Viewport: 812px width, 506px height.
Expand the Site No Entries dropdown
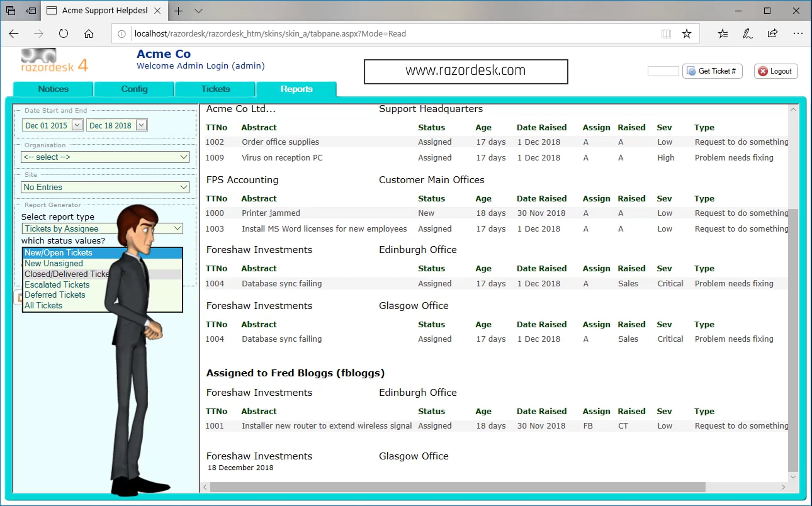point(105,187)
